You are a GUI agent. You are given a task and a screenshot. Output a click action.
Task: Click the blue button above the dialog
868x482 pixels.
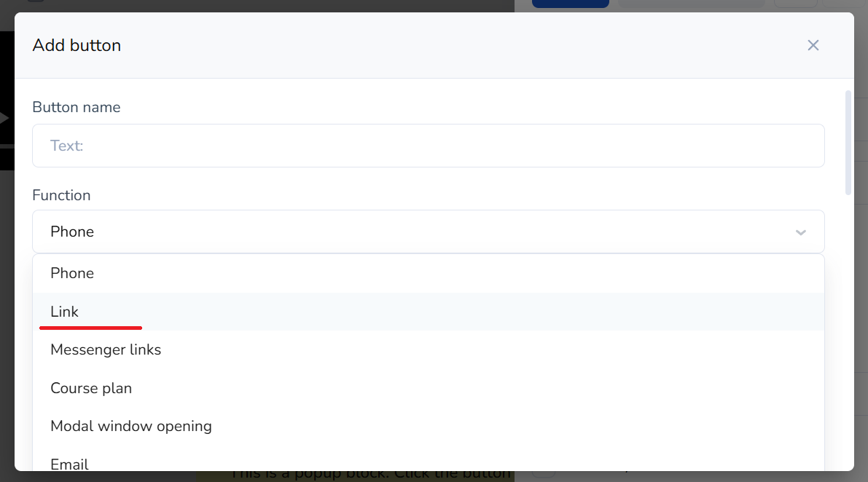(x=570, y=4)
